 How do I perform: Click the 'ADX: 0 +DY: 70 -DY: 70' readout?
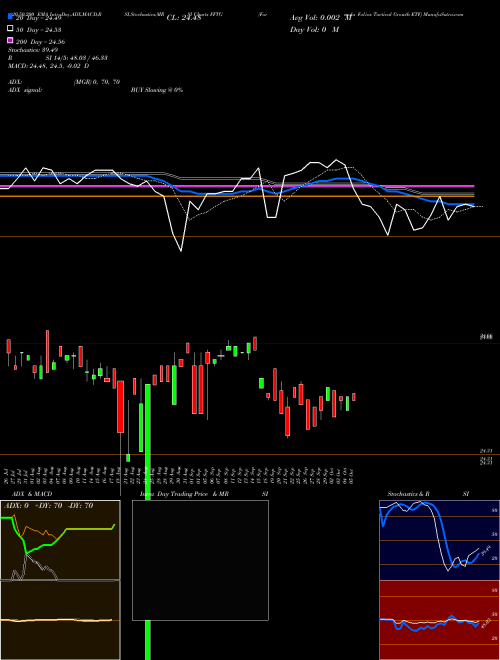click(48, 506)
